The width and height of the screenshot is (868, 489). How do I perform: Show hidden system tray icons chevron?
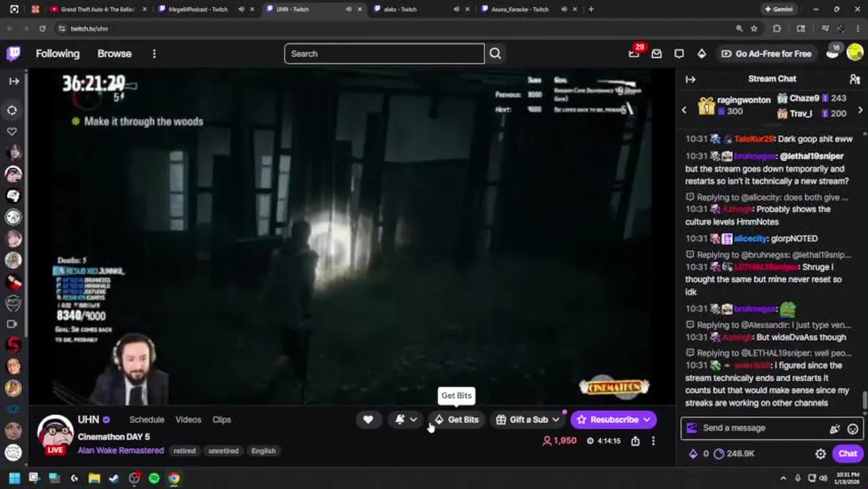783,478
